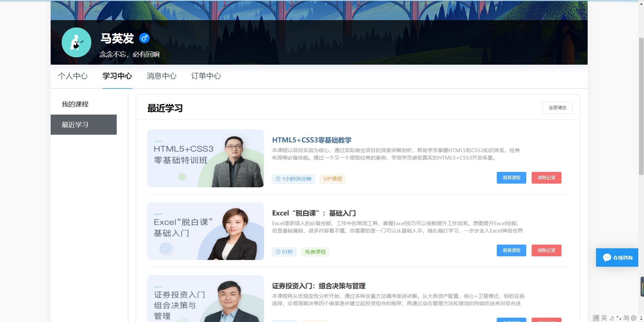This screenshot has height=322, width=644.
Task: Click the chat bubble icon in 在线咨询
Action: tap(607, 257)
